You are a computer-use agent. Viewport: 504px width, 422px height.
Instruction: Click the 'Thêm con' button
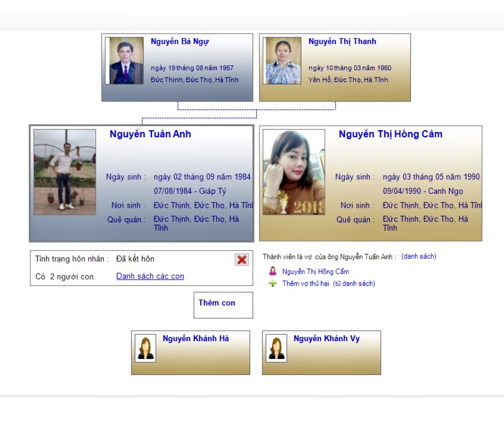tap(223, 305)
